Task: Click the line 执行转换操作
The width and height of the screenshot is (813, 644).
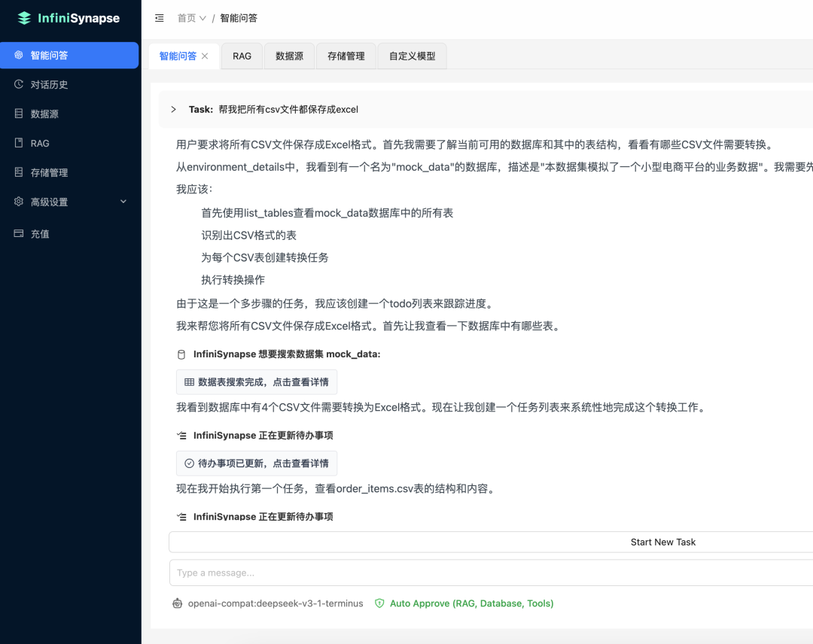Action: point(233,280)
